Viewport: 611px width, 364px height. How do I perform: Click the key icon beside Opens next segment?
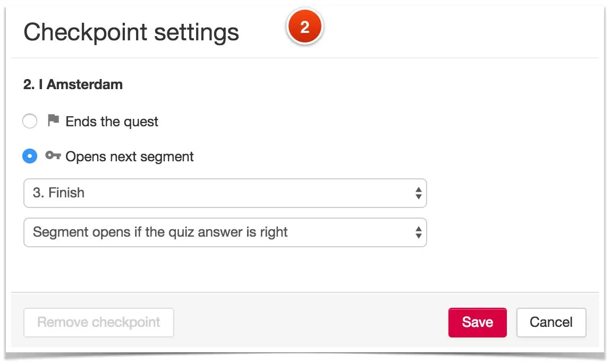[x=53, y=155]
